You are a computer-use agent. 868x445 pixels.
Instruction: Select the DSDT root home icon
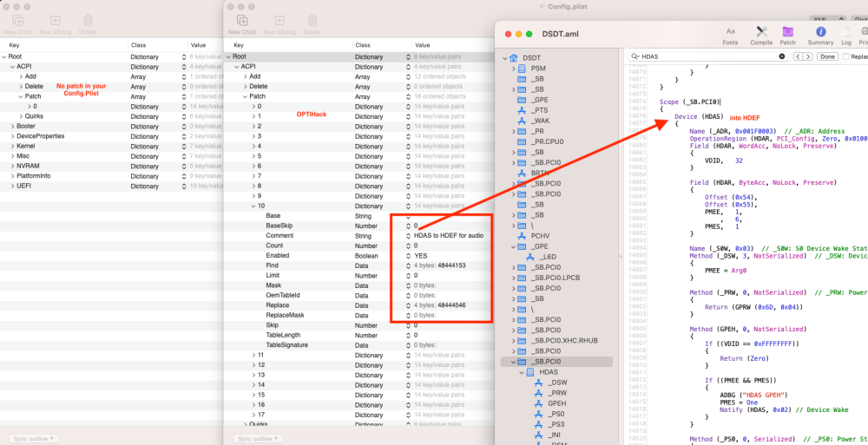point(513,57)
